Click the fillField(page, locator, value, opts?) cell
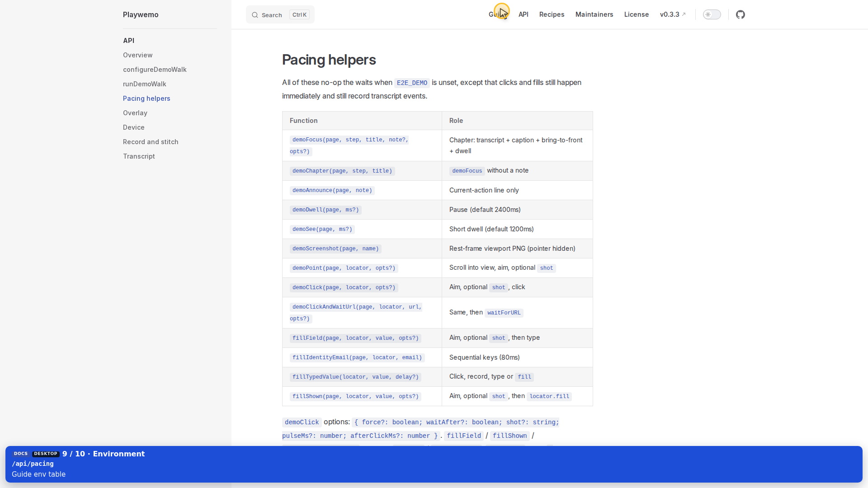Screen dimensions: 868x488 (x=362, y=338)
